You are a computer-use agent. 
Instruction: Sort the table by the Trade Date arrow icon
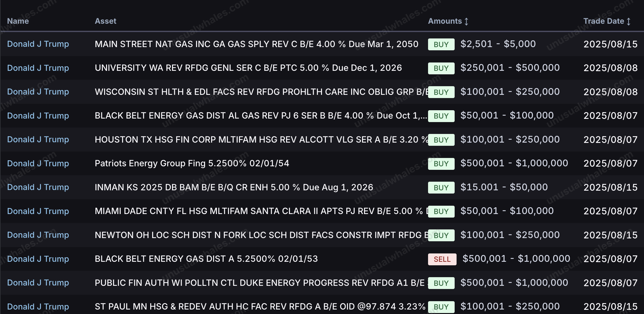(629, 21)
